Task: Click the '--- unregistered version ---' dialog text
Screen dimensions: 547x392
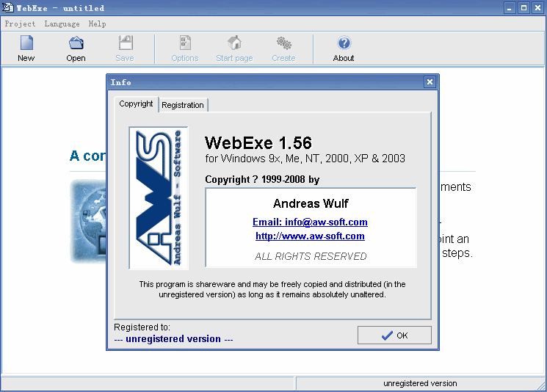Action: click(x=174, y=339)
